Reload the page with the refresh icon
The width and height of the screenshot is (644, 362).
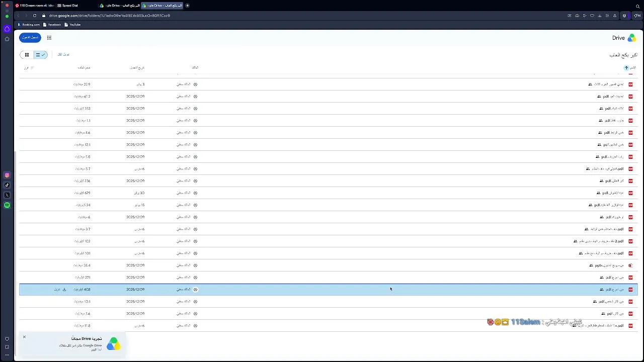point(34,16)
